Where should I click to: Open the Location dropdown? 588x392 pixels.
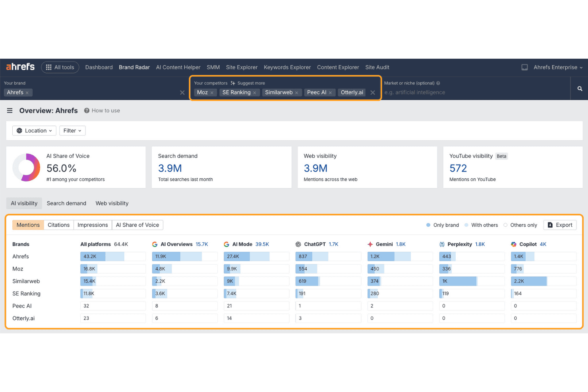coord(34,131)
